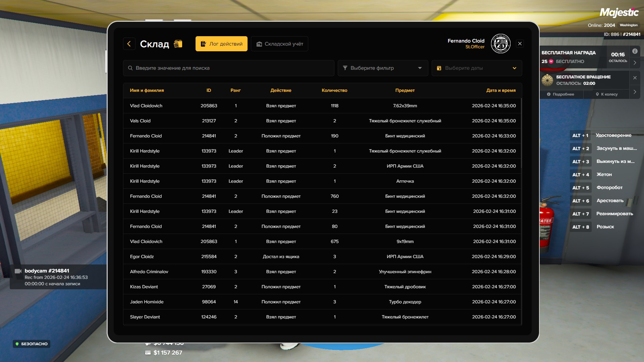This screenshot has width=644, height=362.
Task: Click the info icon on free reward panel
Action: pos(635,51)
